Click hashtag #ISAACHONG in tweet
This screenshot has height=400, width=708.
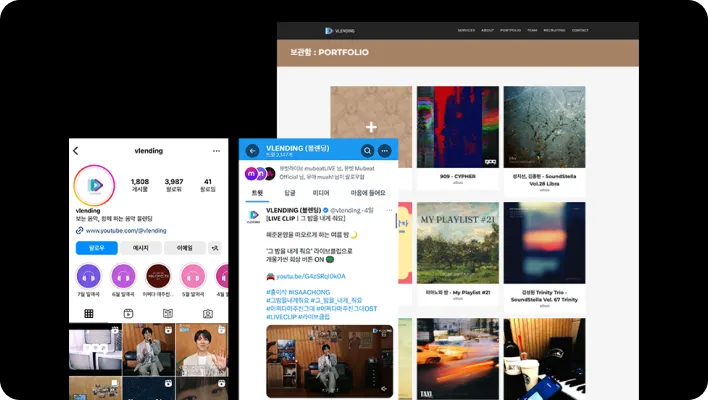point(309,292)
